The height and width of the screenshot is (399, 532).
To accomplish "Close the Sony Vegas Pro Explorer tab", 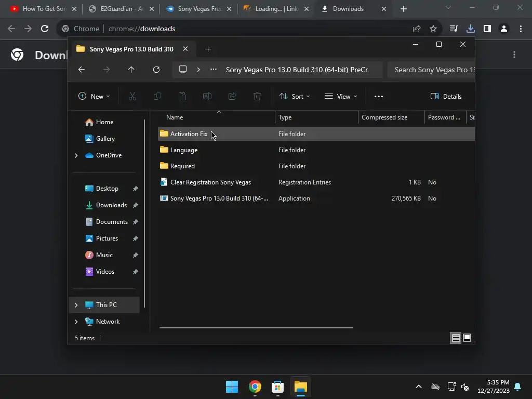I will click(185, 49).
